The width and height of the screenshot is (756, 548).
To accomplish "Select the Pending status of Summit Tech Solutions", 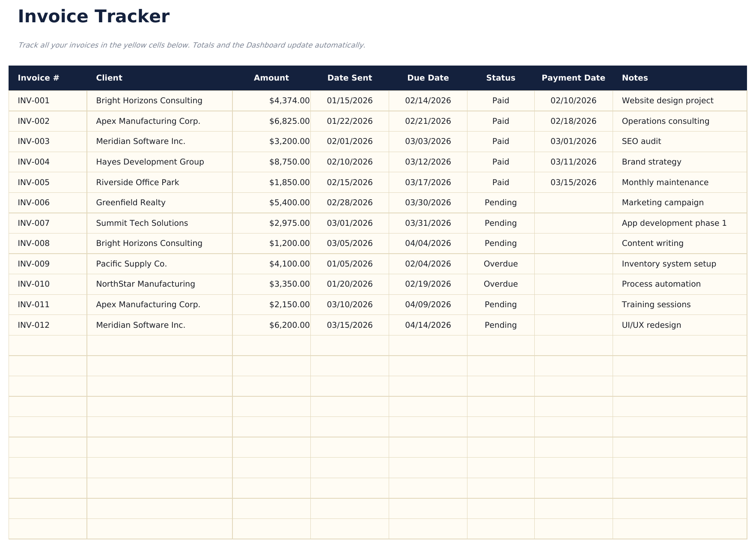I will pyautogui.click(x=500, y=223).
